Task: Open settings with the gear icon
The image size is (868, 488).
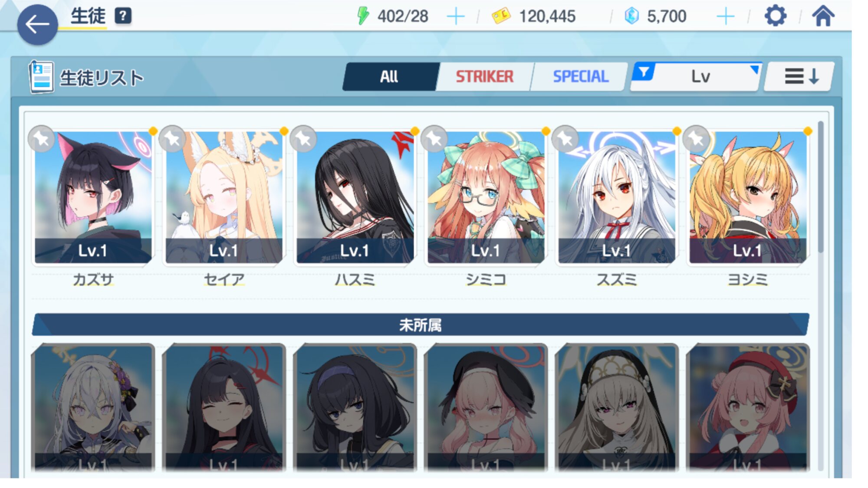Action: click(x=775, y=16)
